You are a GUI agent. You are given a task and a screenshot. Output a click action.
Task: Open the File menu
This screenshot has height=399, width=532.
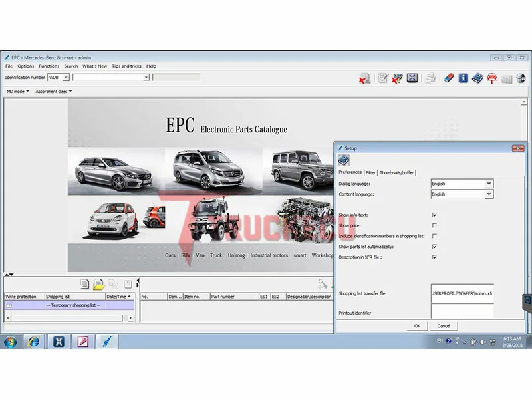point(9,66)
